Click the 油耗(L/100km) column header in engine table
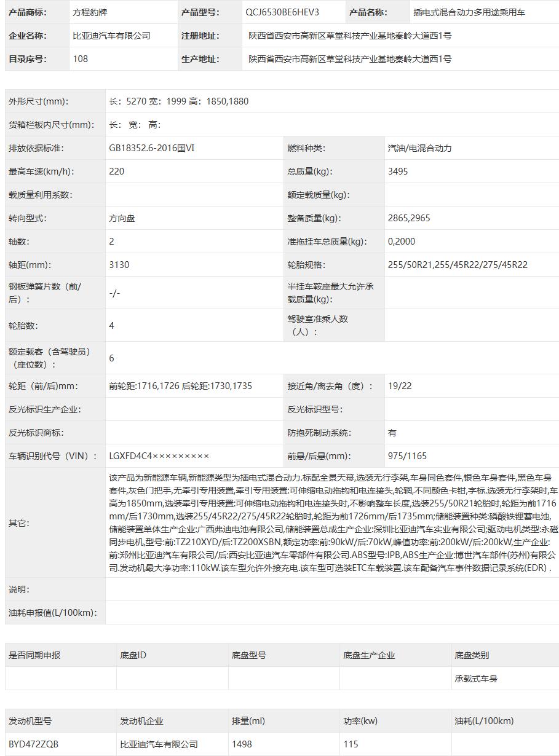The image size is (559, 756). (x=484, y=721)
